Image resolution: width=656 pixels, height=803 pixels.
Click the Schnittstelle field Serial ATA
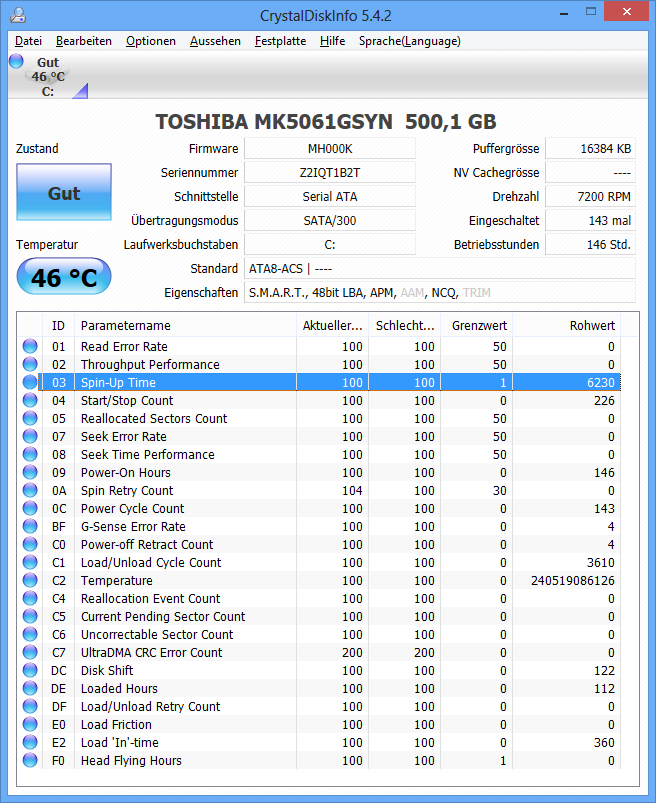pos(330,197)
